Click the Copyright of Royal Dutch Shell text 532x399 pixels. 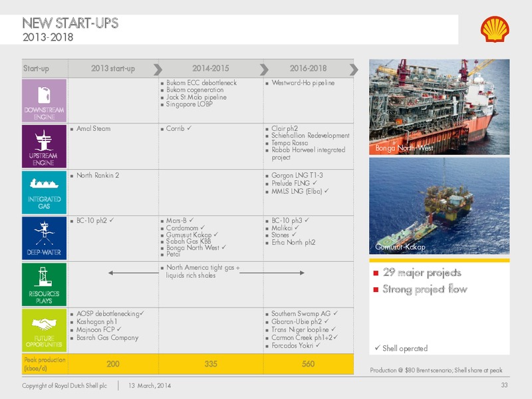65,386
